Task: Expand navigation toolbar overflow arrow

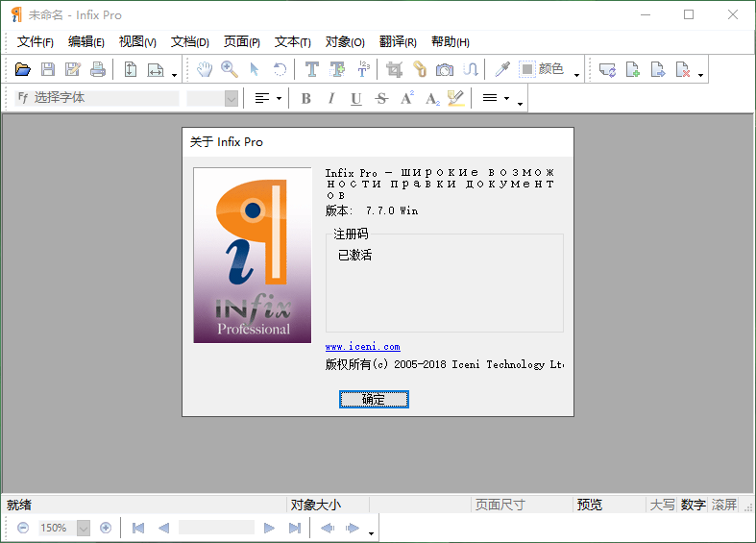Action: pyautogui.click(x=371, y=533)
